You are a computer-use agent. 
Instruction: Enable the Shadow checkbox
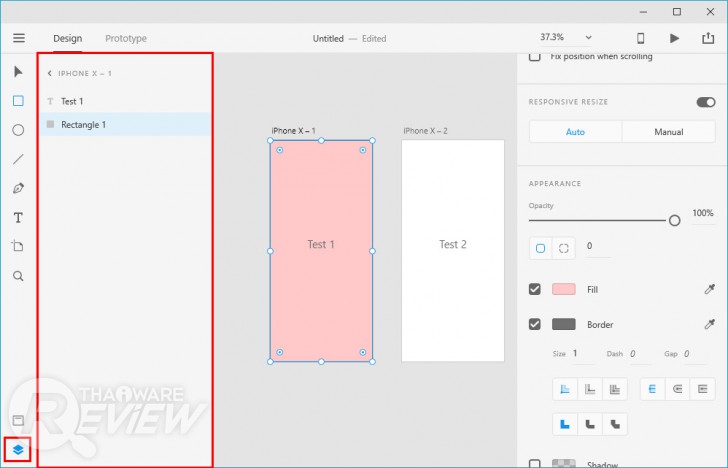pyautogui.click(x=534, y=463)
